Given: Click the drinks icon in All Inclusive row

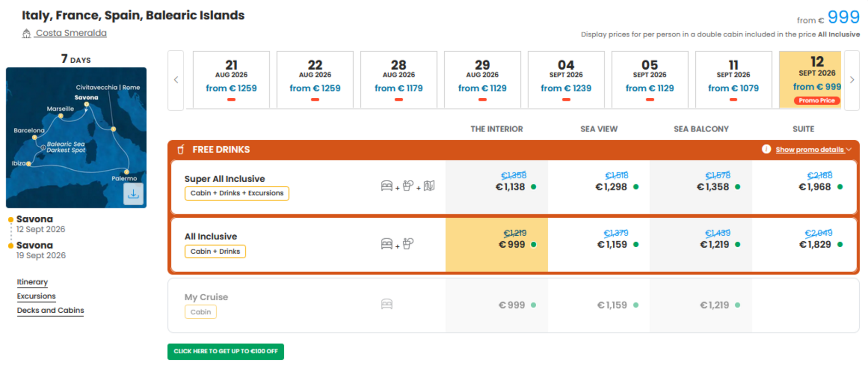Looking at the screenshot, I should pyautogui.click(x=408, y=244).
